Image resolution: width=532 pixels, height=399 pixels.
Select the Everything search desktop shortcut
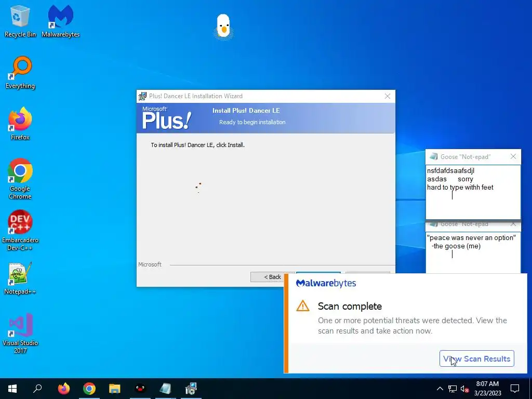[x=20, y=73]
